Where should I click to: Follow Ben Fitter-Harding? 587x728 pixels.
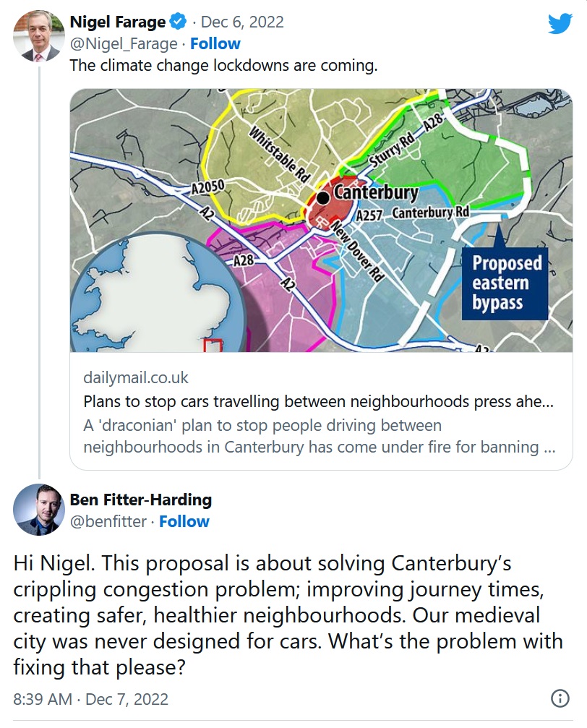coord(184,521)
